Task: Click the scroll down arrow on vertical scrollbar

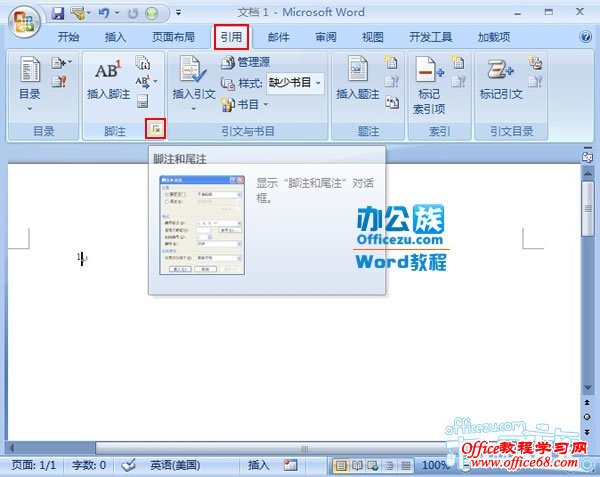Action: click(x=587, y=387)
